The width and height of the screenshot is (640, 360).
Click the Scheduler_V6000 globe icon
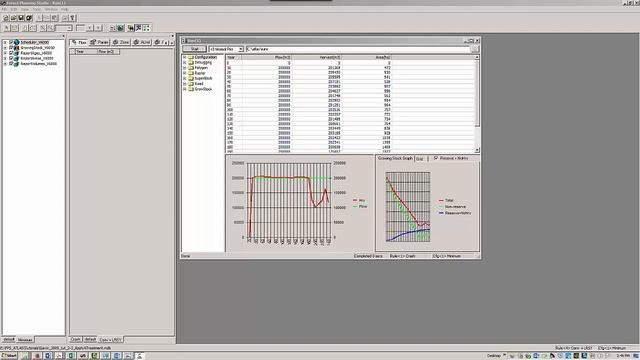click(x=17, y=42)
